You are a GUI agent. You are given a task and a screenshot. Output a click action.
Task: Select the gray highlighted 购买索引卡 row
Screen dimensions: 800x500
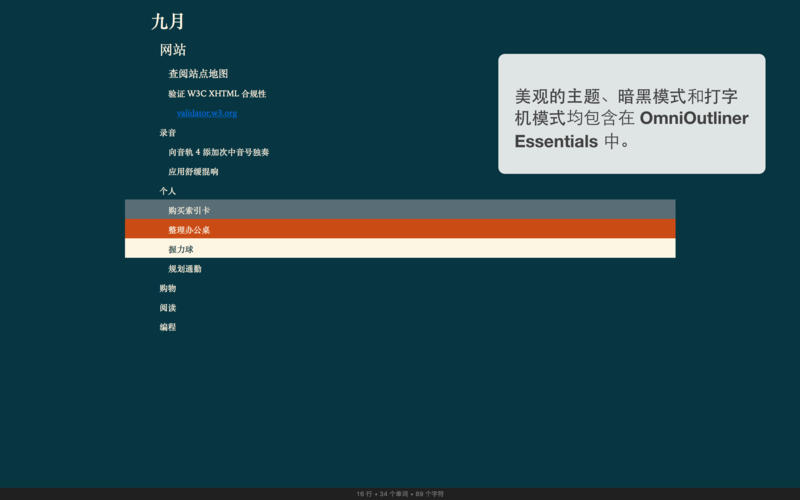(189, 210)
